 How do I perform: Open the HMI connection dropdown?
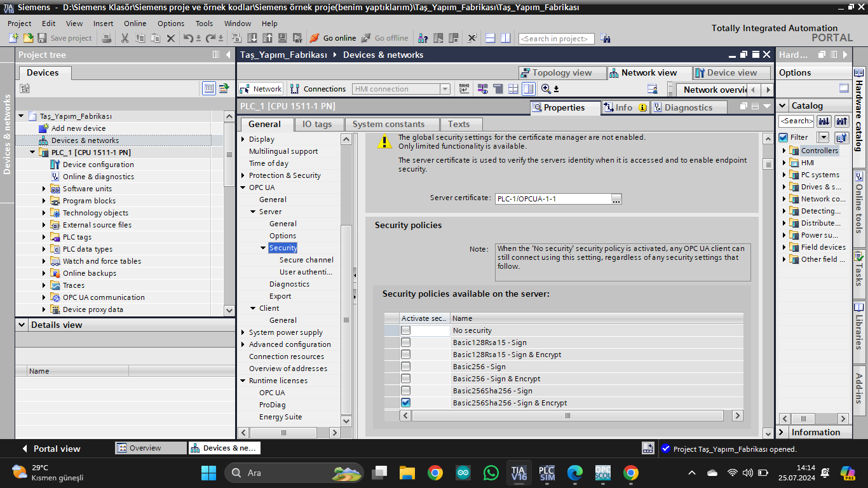[445, 89]
